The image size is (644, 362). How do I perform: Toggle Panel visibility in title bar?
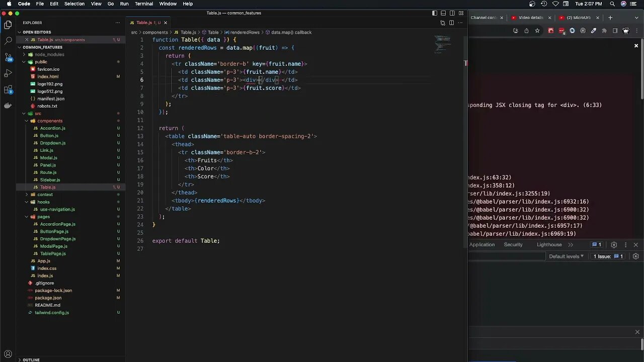pos(443,13)
